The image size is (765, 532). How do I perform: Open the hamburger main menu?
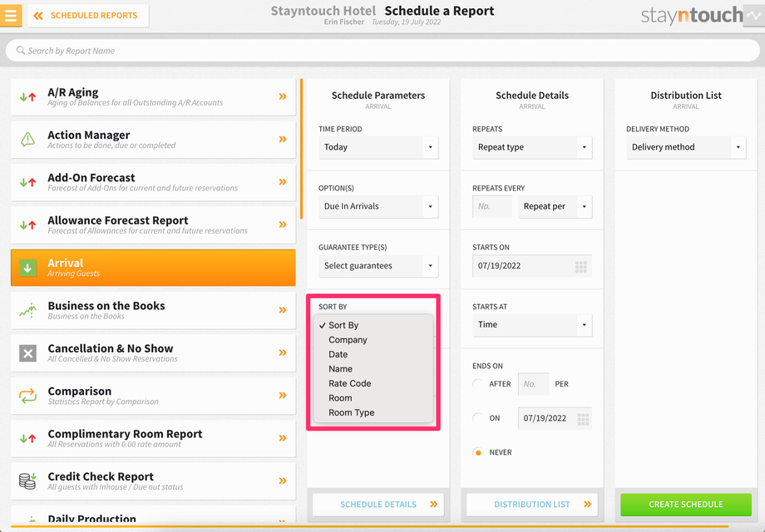pyautogui.click(x=11, y=15)
